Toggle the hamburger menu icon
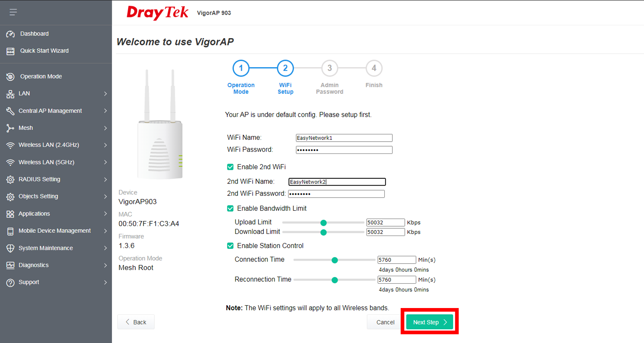The height and width of the screenshot is (343, 644). (13, 12)
